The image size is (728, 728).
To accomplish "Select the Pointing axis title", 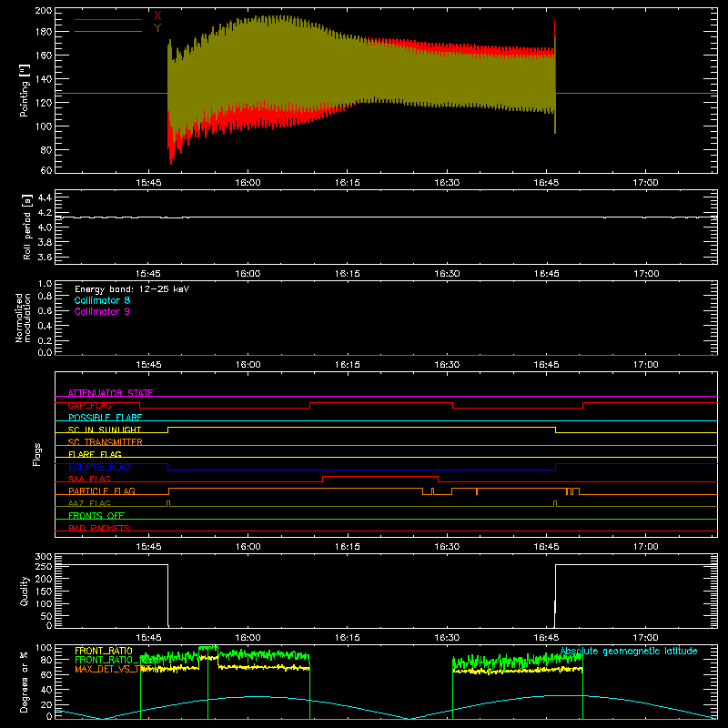I will click(25, 90).
